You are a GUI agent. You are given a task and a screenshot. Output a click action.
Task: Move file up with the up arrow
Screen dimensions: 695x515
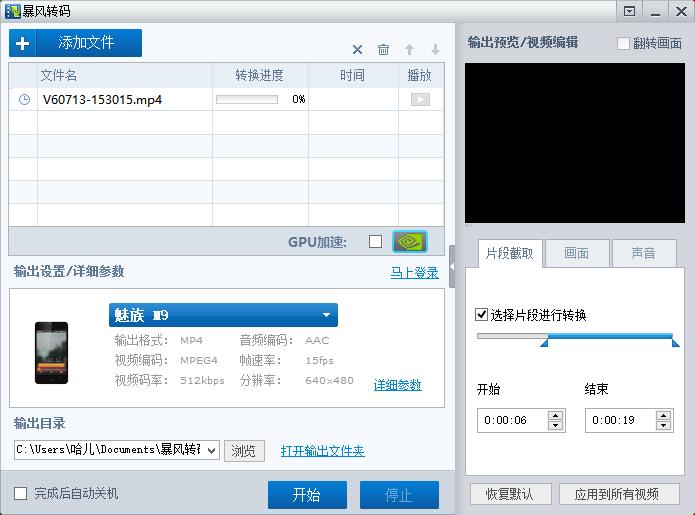click(410, 50)
